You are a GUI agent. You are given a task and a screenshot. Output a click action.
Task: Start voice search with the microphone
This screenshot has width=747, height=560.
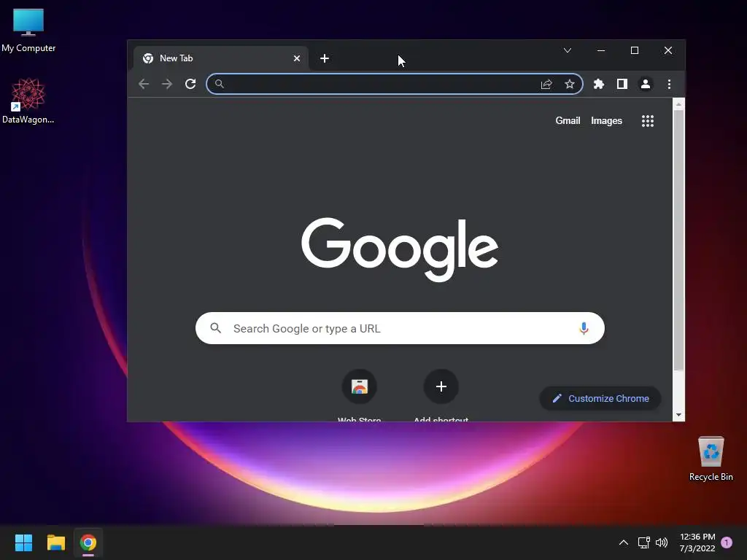point(584,328)
